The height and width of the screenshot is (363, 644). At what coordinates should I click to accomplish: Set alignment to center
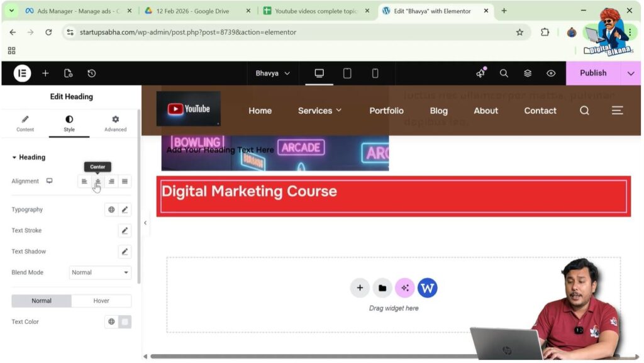point(97,181)
